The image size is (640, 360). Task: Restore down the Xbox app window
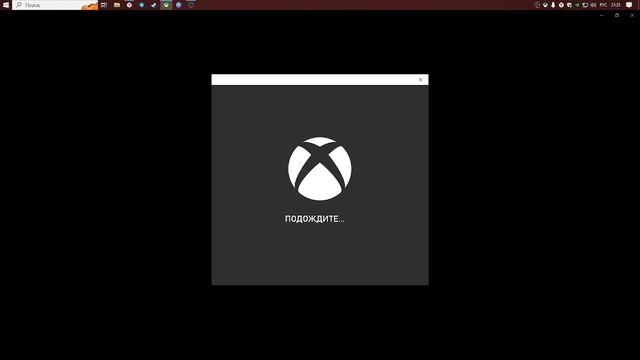[617, 16]
